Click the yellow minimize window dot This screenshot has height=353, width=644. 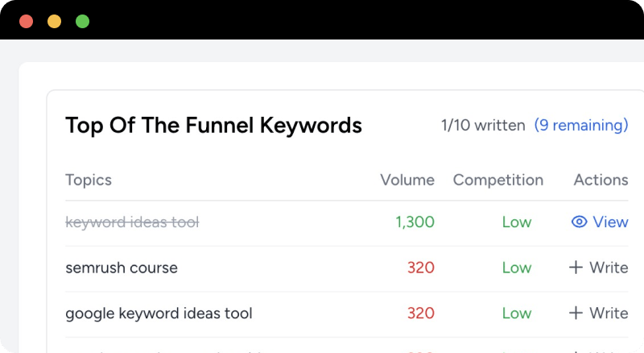tap(54, 21)
